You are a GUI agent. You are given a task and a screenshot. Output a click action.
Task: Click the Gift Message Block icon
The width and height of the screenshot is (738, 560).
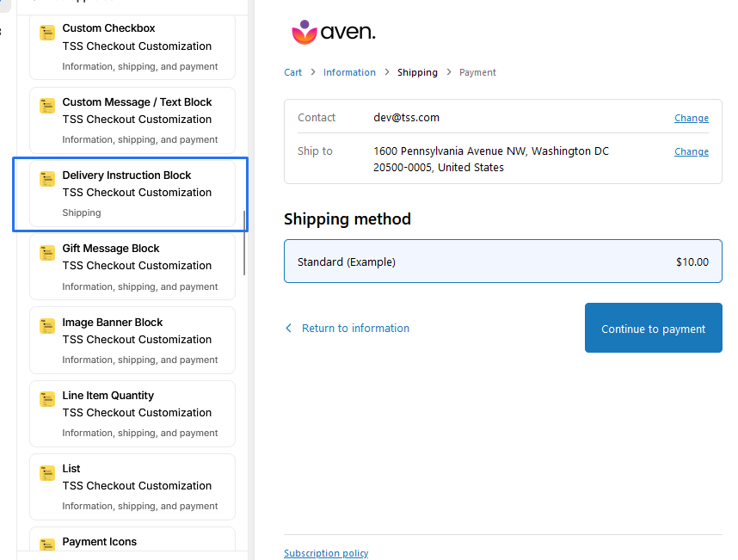(x=47, y=253)
